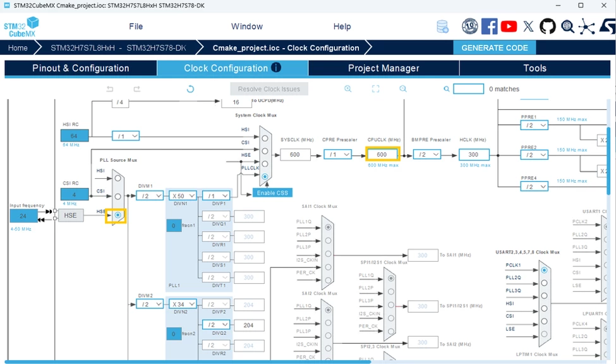Viewport: 616px width, 364px height.
Task: Click the horizontal scrollbar of clock diagram
Action: [x=188, y=361]
